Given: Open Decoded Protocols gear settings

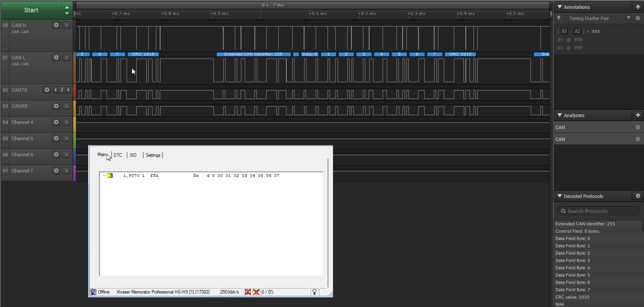Looking at the screenshot, I should click(x=638, y=196).
